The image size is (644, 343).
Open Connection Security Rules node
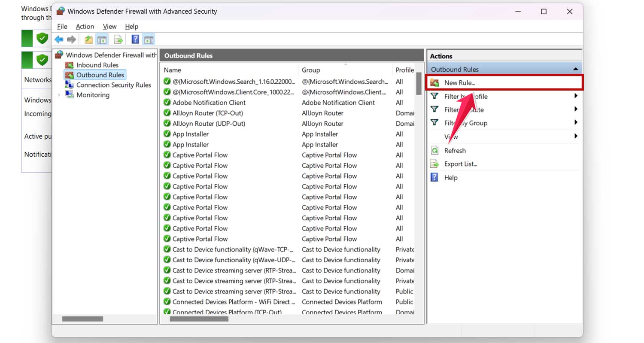click(113, 85)
